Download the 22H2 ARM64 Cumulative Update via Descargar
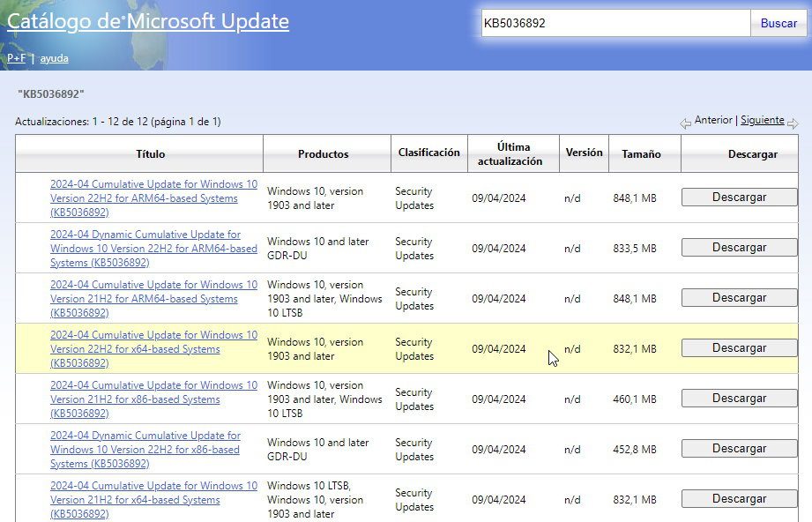This screenshot has height=522, width=812. pos(739,198)
